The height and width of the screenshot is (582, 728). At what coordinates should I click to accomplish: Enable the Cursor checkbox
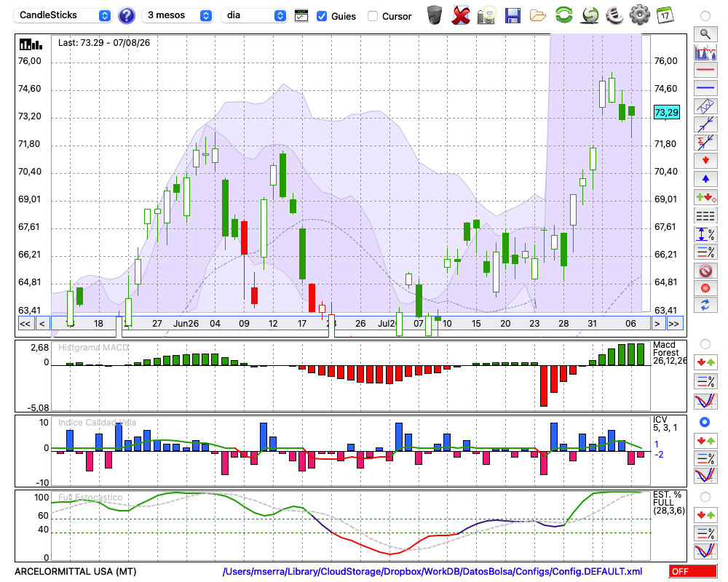tap(372, 16)
